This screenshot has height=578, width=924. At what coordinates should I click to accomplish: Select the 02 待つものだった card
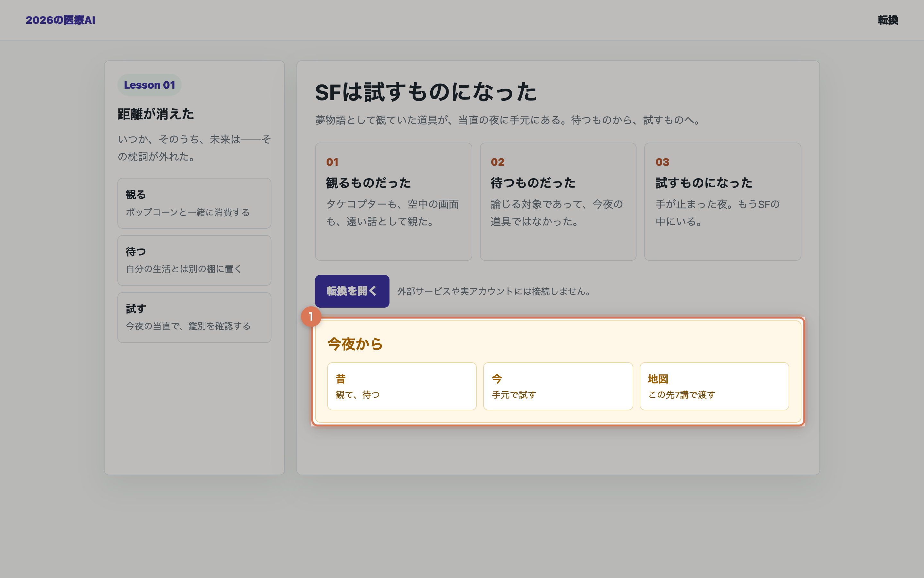coord(558,202)
